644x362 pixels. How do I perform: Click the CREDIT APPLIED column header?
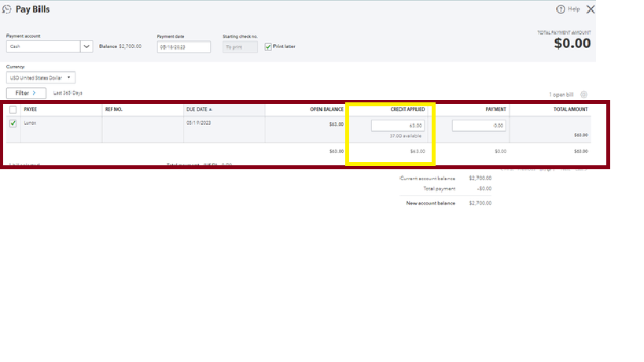(407, 109)
